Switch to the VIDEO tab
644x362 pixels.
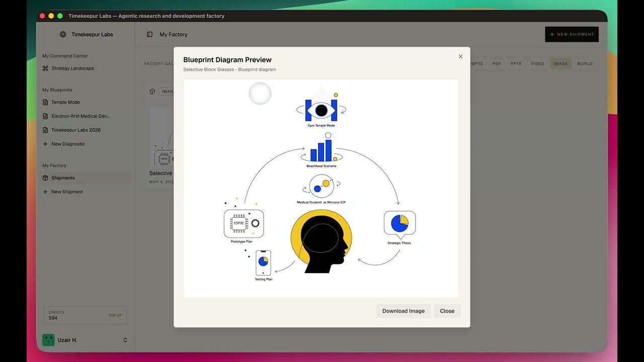point(537,63)
